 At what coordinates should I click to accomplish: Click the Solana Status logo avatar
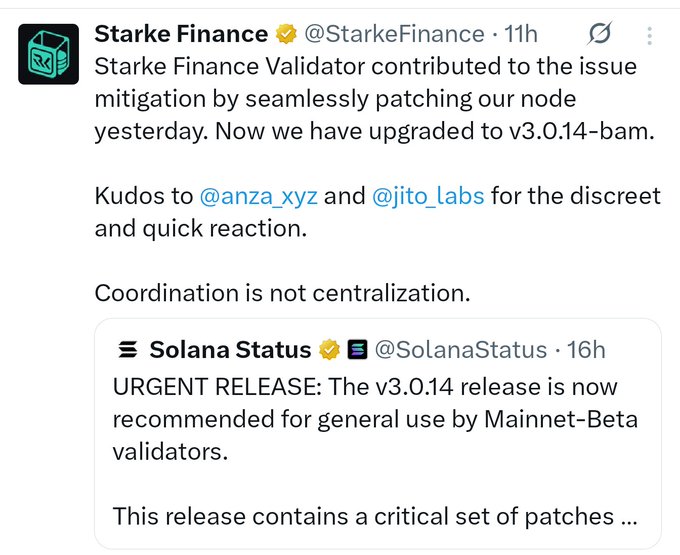click(x=127, y=350)
